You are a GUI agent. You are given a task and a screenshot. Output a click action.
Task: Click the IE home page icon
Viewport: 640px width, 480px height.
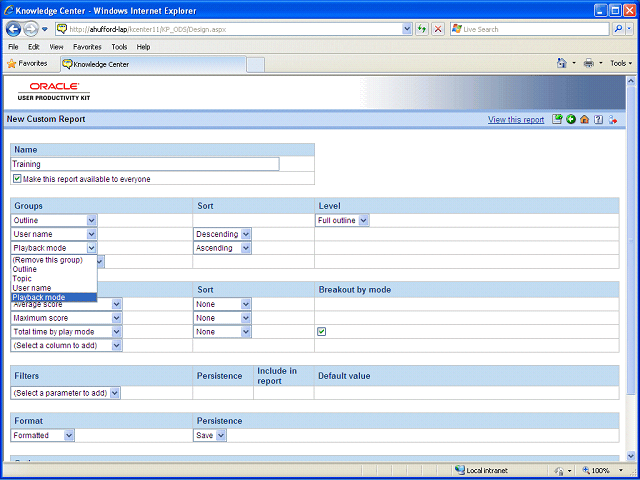point(562,63)
